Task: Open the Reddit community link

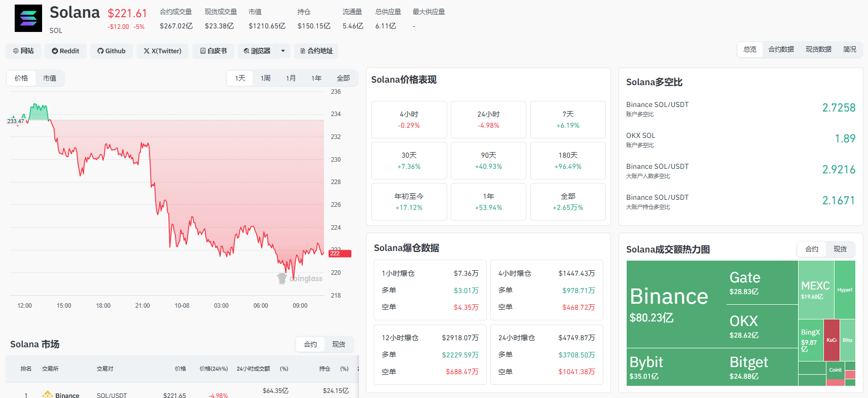Action: [65, 51]
